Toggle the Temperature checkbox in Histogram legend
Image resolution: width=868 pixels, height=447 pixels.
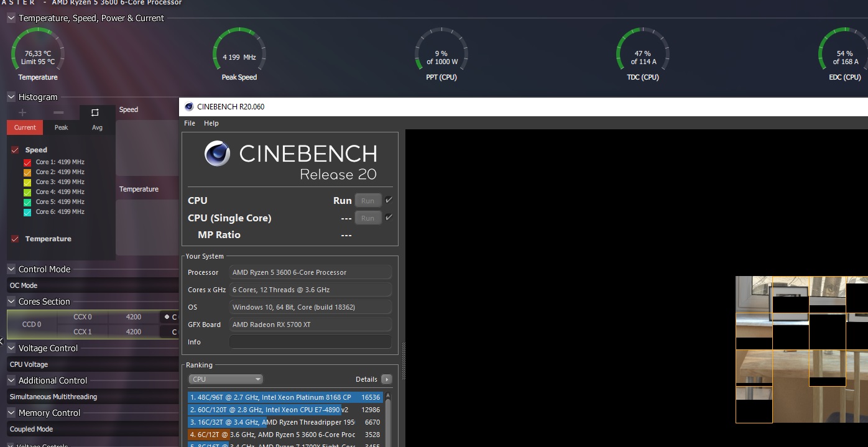[x=16, y=239]
